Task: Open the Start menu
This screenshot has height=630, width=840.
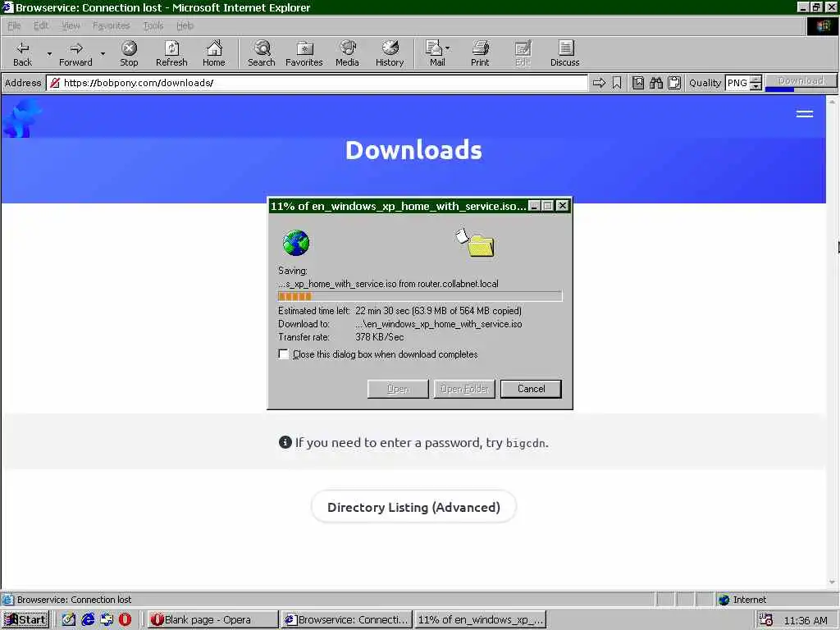Action: pos(25,619)
